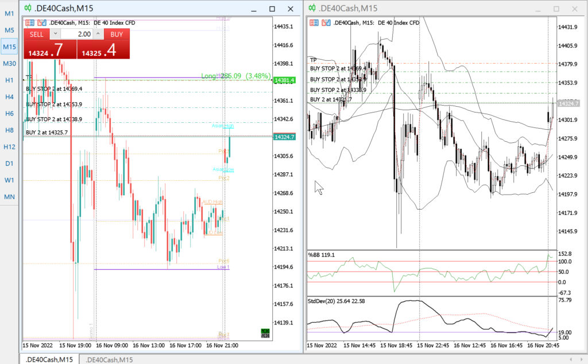Viewport: 588px width, 364px height.
Task: Click the grey 14324.7 price tag in right chart
Action: pyautogui.click(x=568, y=103)
